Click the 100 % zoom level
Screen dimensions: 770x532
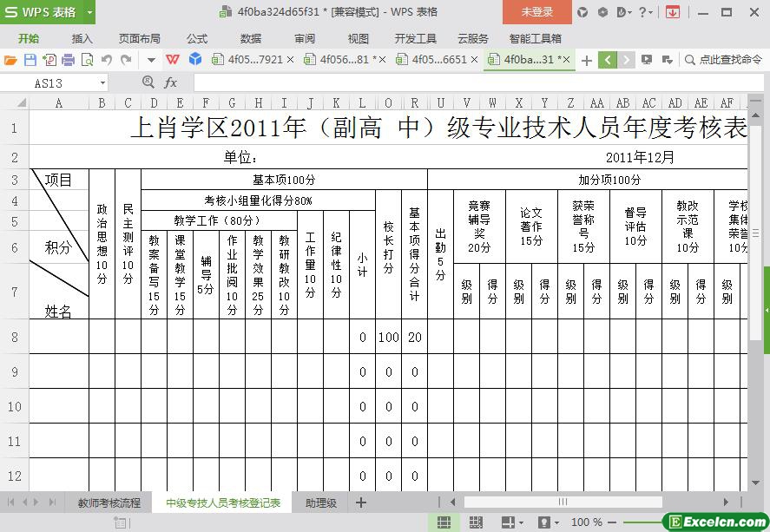(x=587, y=522)
